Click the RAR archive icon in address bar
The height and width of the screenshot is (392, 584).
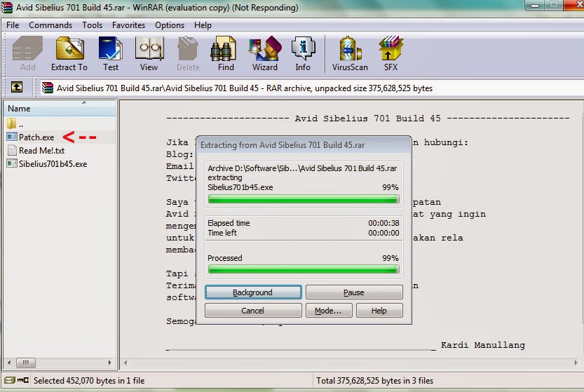pyautogui.click(x=47, y=88)
